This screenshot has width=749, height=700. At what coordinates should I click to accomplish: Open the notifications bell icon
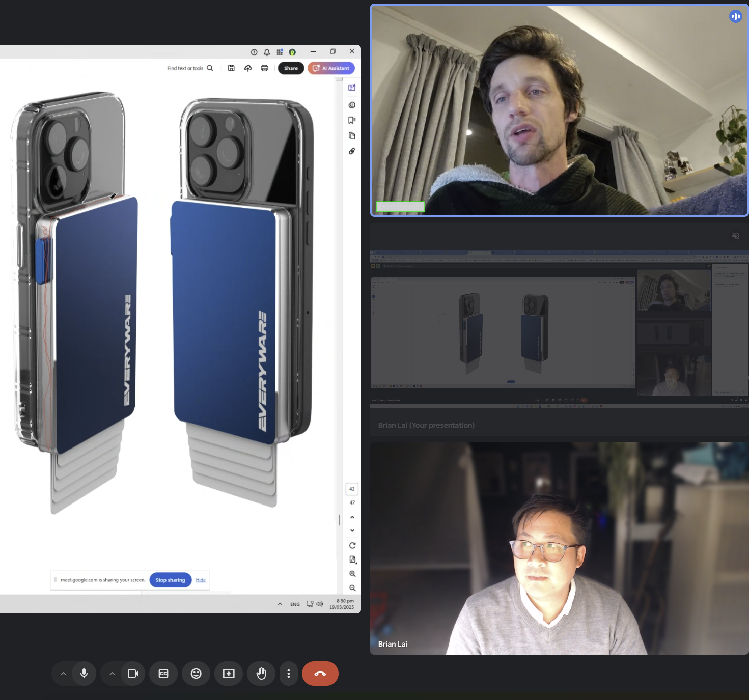(267, 52)
